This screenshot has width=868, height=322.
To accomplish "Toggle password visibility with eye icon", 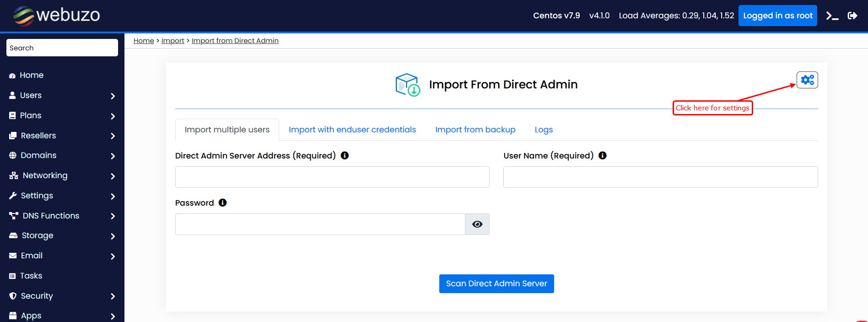I will [477, 224].
